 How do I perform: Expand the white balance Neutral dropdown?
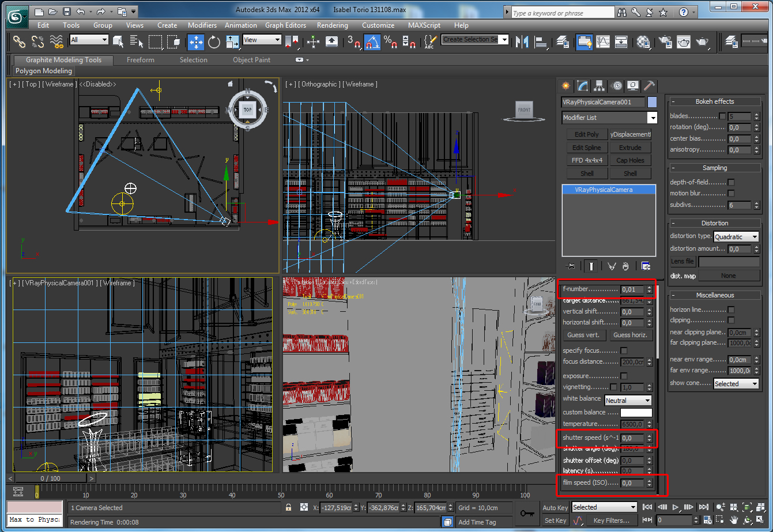pos(628,400)
